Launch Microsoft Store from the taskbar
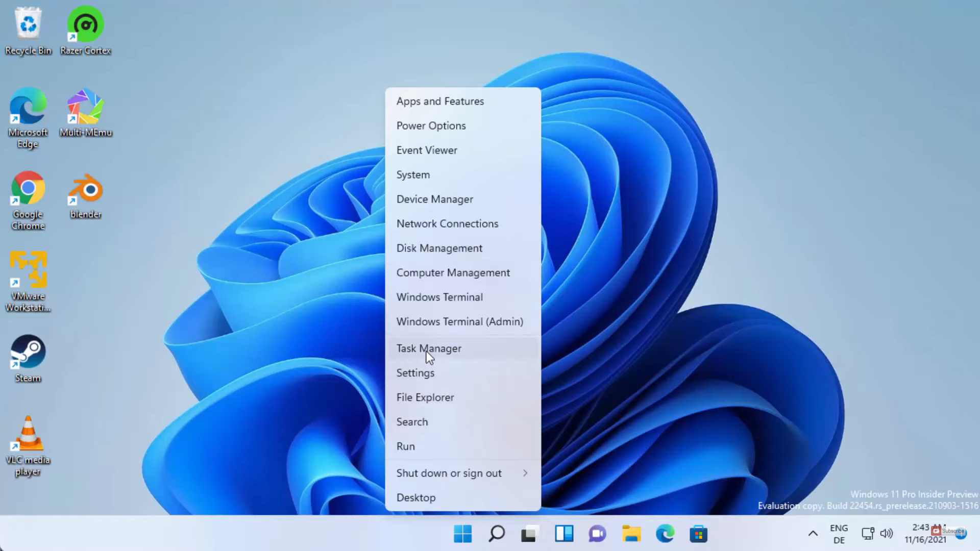The height and width of the screenshot is (551, 980). [698, 534]
